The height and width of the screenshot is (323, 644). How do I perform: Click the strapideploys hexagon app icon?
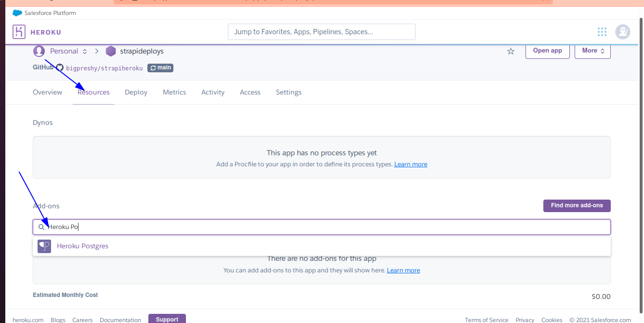tap(111, 51)
